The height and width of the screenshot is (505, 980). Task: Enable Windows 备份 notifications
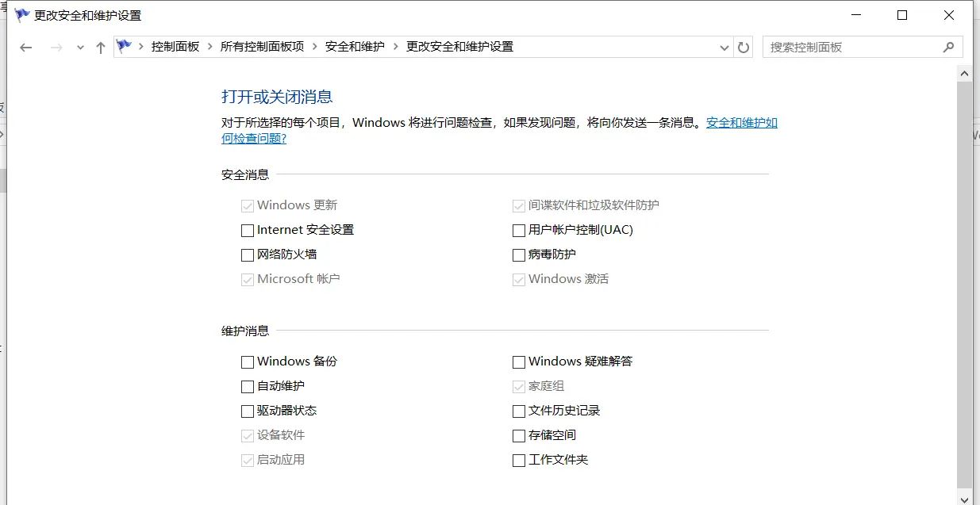pos(247,362)
